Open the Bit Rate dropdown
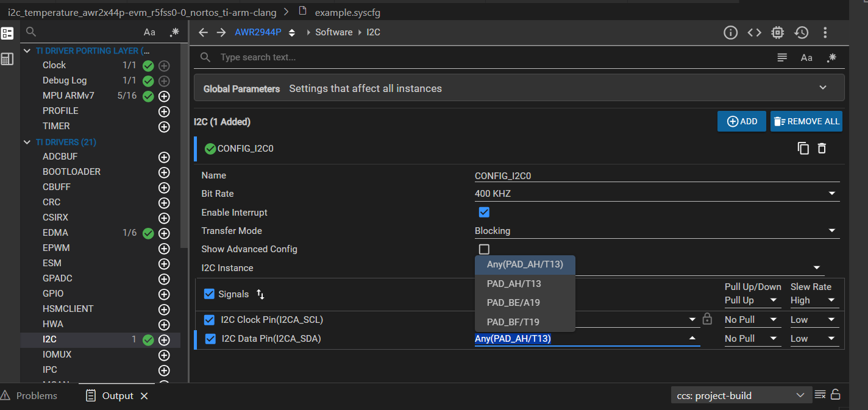Viewport: 868px width, 410px height. coord(832,194)
